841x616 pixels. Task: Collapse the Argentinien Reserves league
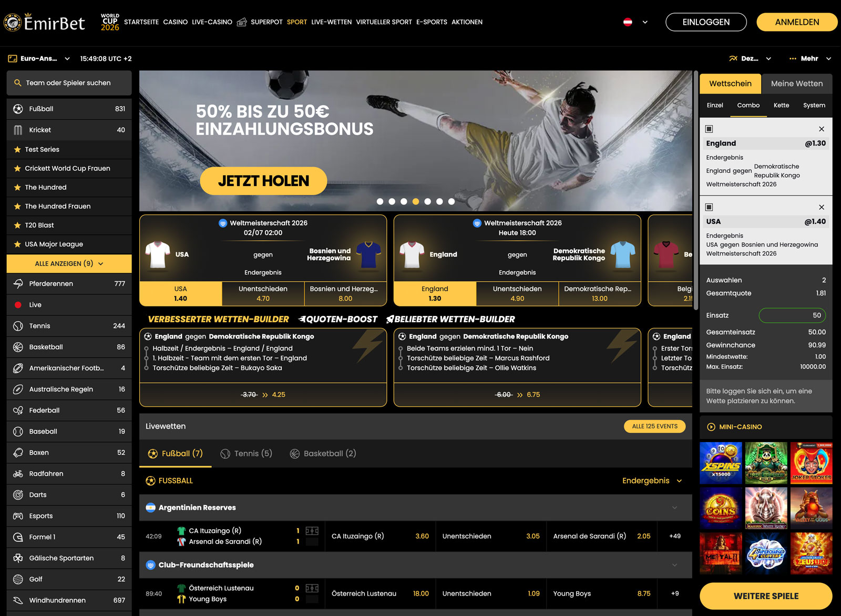click(x=674, y=508)
